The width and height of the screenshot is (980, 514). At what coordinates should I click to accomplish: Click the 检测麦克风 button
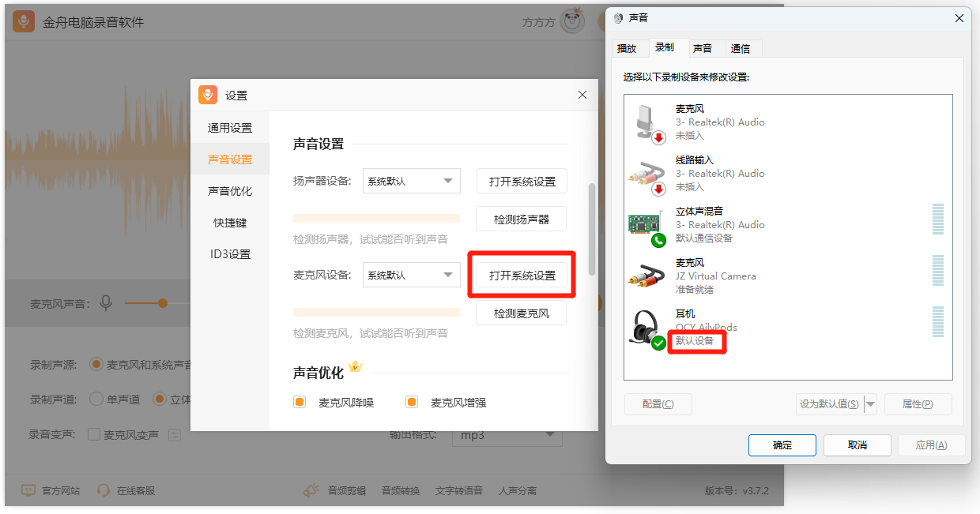521,313
